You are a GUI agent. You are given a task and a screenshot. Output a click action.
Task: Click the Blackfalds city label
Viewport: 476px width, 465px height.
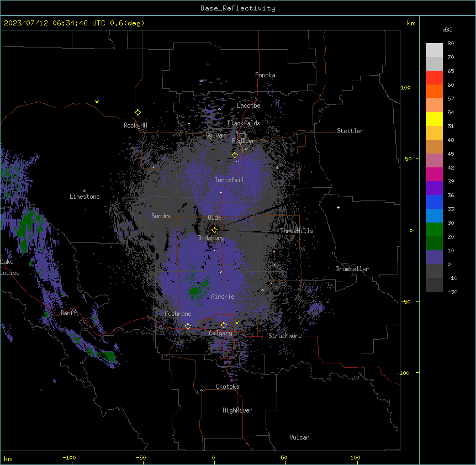click(x=244, y=123)
